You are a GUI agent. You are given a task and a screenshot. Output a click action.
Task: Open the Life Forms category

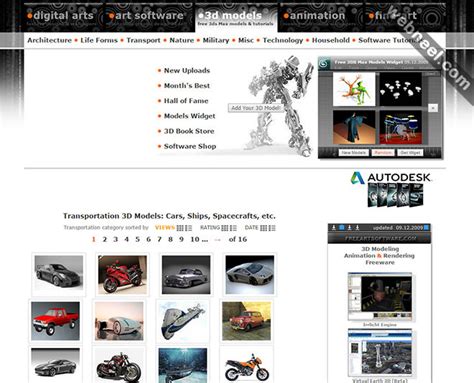pyautogui.click(x=99, y=40)
